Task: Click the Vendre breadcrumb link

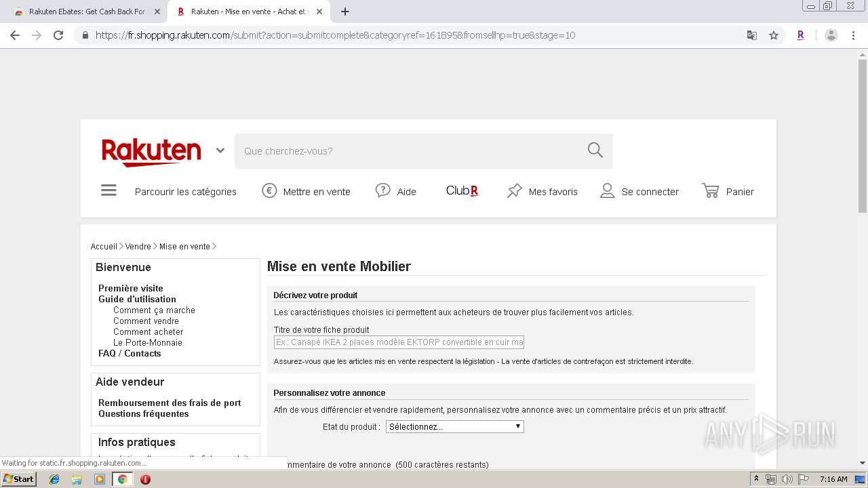Action: (x=138, y=247)
